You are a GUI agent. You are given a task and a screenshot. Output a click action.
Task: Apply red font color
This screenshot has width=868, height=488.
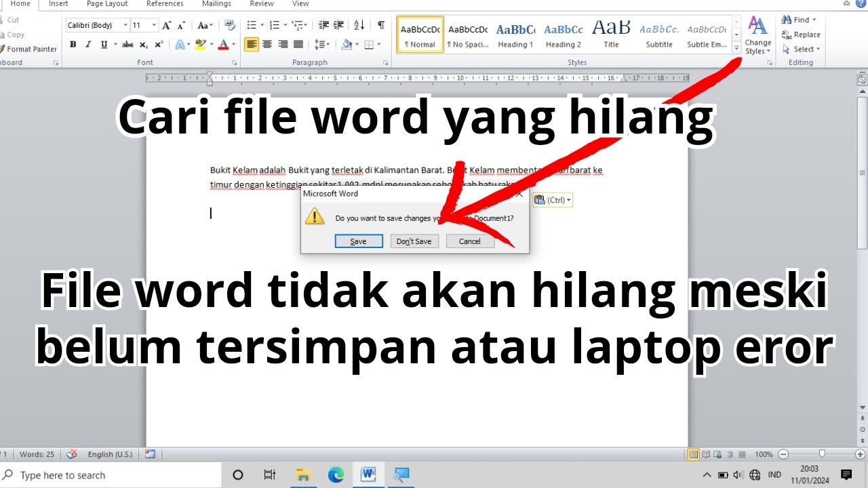pyautogui.click(x=222, y=45)
